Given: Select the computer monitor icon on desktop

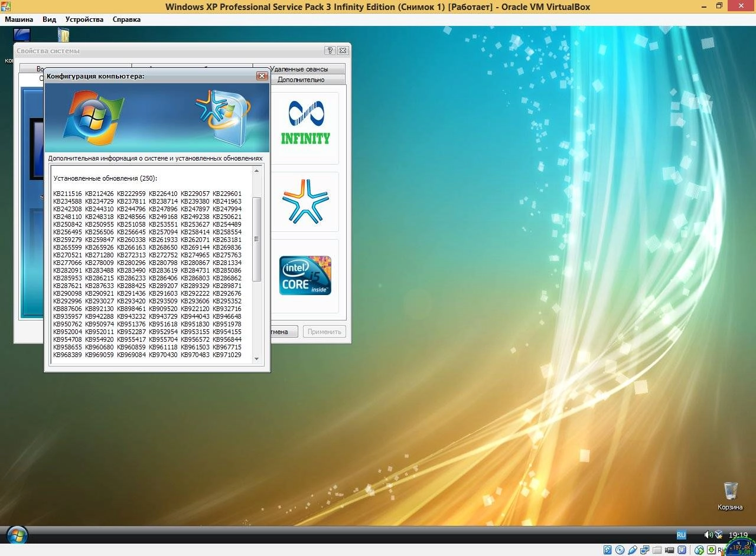Looking at the screenshot, I should click(x=22, y=35).
